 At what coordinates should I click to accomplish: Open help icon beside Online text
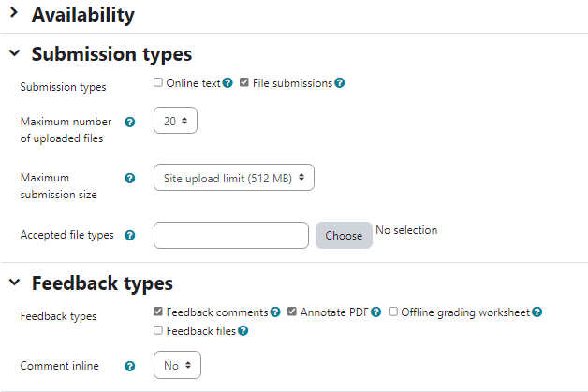[228, 83]
